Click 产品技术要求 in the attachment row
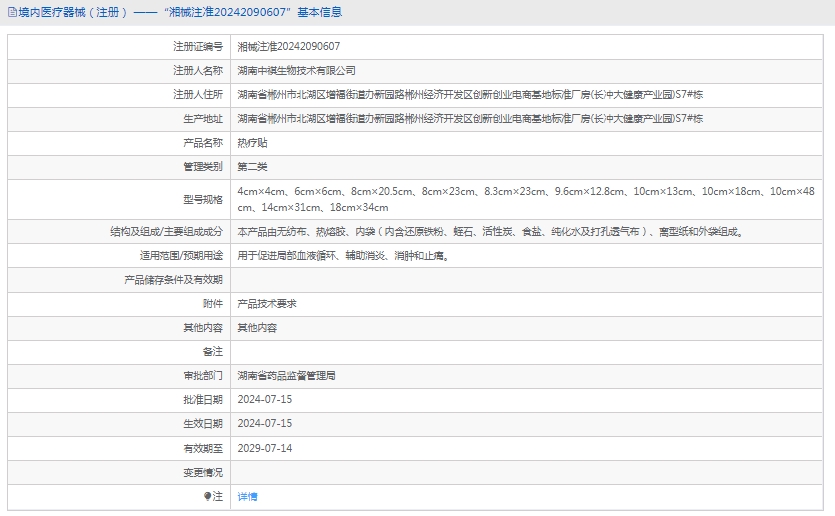 pyautogui.click(x=267, y=303)
